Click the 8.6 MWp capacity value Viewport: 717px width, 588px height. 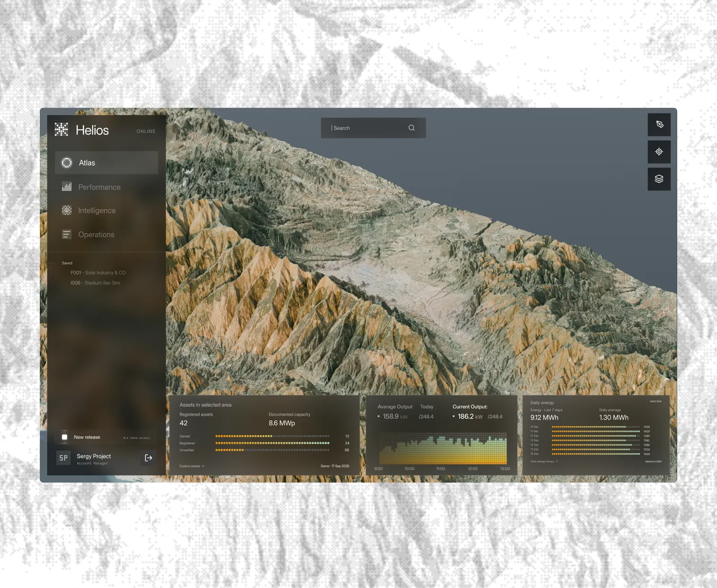coord(282,423)
